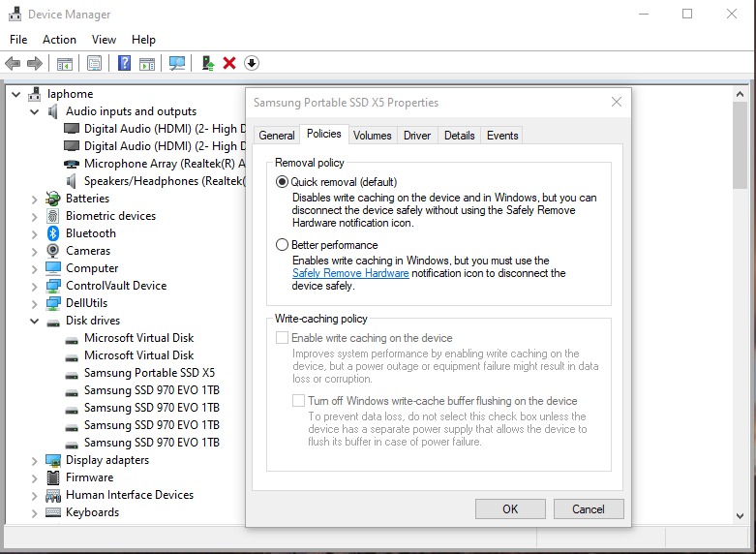
Task: Click the Cameras category icon
Action: coord(53,251)
